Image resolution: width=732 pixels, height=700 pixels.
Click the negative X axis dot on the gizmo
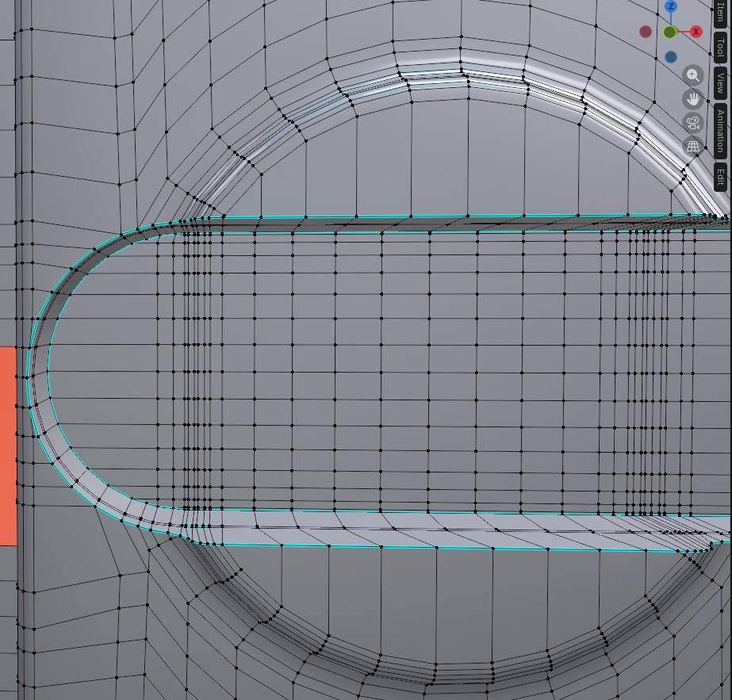(646, 32)
